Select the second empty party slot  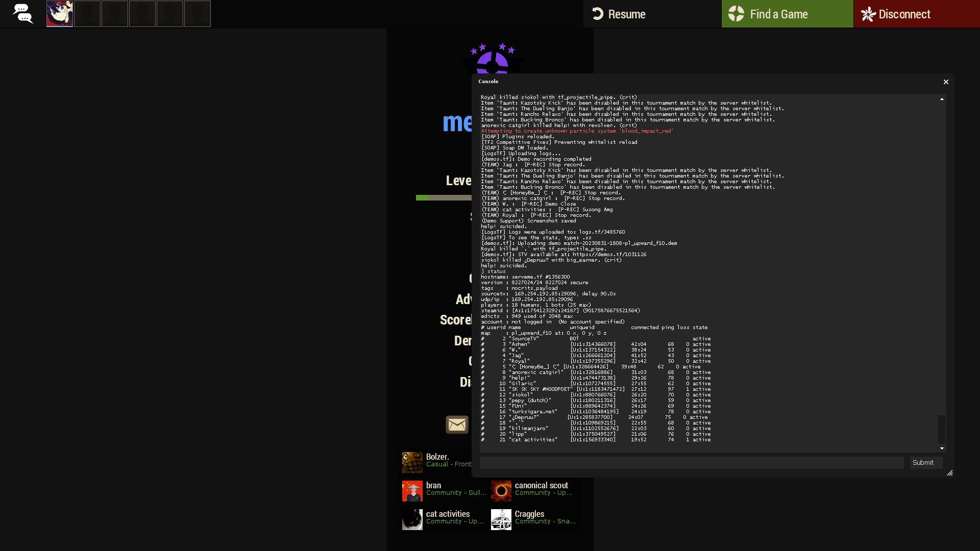(x=115, y=13)
